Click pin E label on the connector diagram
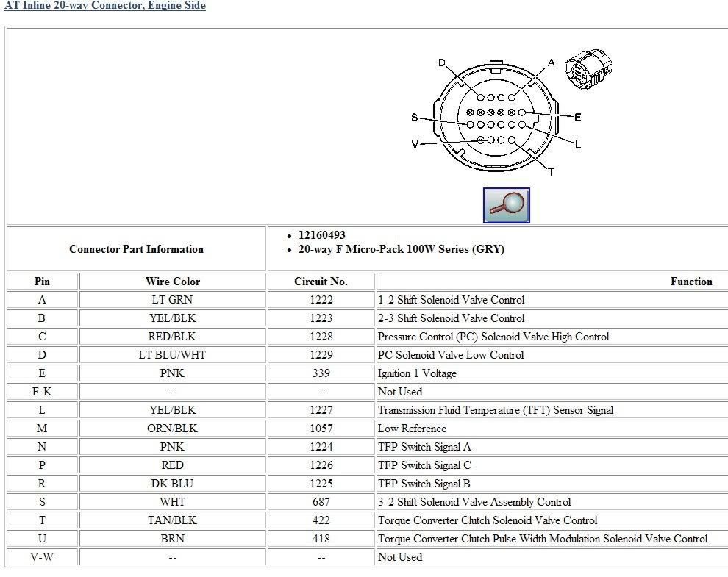Screen dimensions: 728x577 tap(577, 115)
